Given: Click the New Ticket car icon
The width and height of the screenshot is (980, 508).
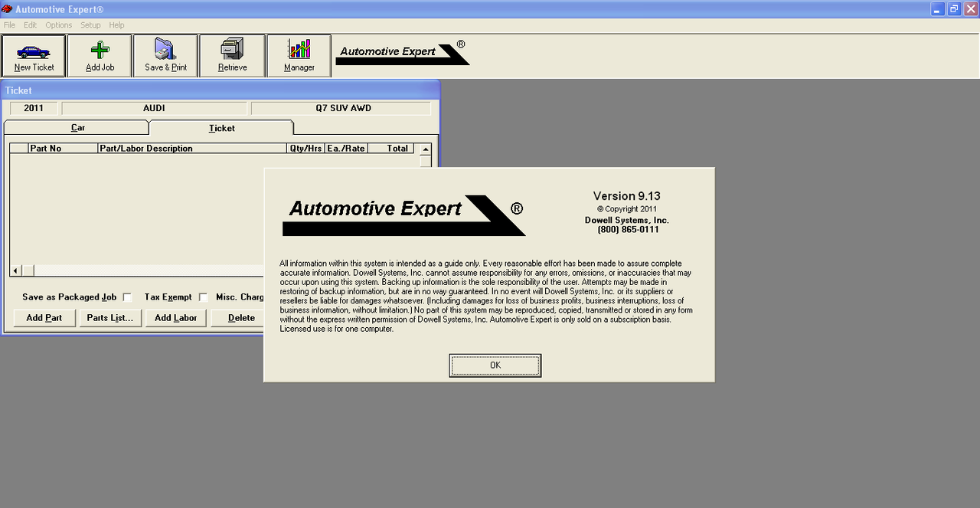Looking at the screenshot, I should click(33, 51).
